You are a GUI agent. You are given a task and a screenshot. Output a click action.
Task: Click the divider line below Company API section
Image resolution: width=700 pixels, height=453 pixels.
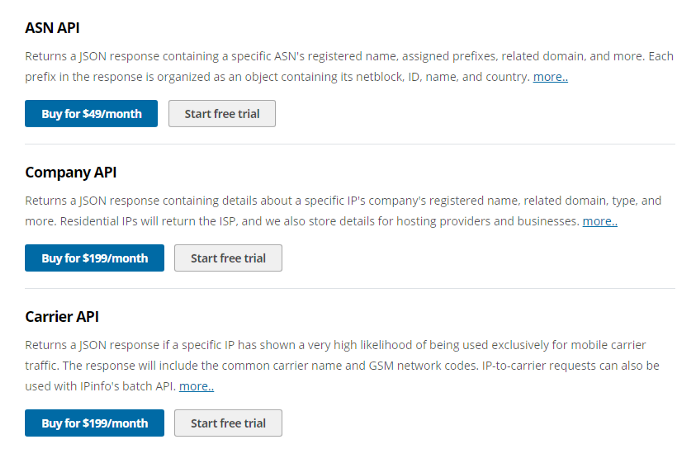(x=350, y=288)
